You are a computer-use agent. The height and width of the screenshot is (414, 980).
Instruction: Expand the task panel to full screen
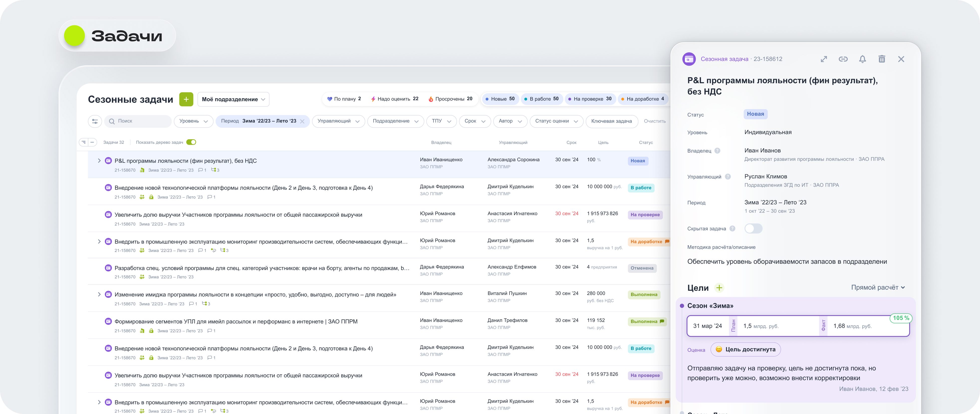click(824, 59)
